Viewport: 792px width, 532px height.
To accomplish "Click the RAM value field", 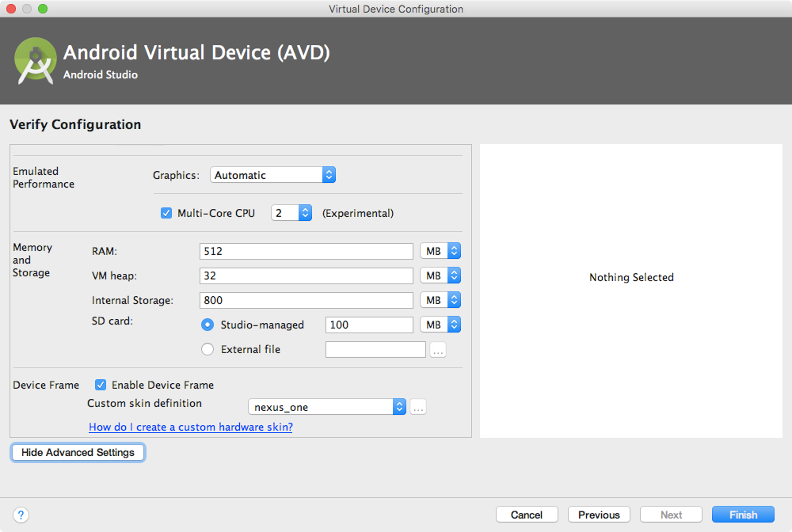I will click(306, 251).
